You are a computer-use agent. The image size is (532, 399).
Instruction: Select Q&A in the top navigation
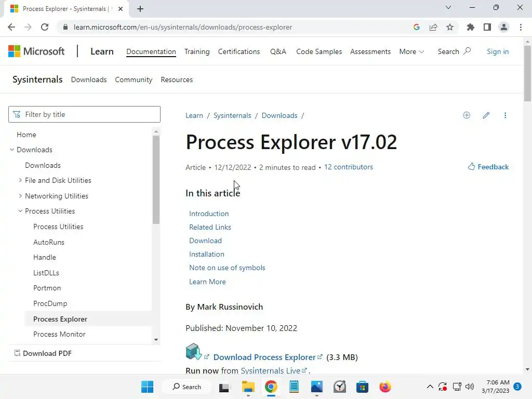click(x=278, y=51)
